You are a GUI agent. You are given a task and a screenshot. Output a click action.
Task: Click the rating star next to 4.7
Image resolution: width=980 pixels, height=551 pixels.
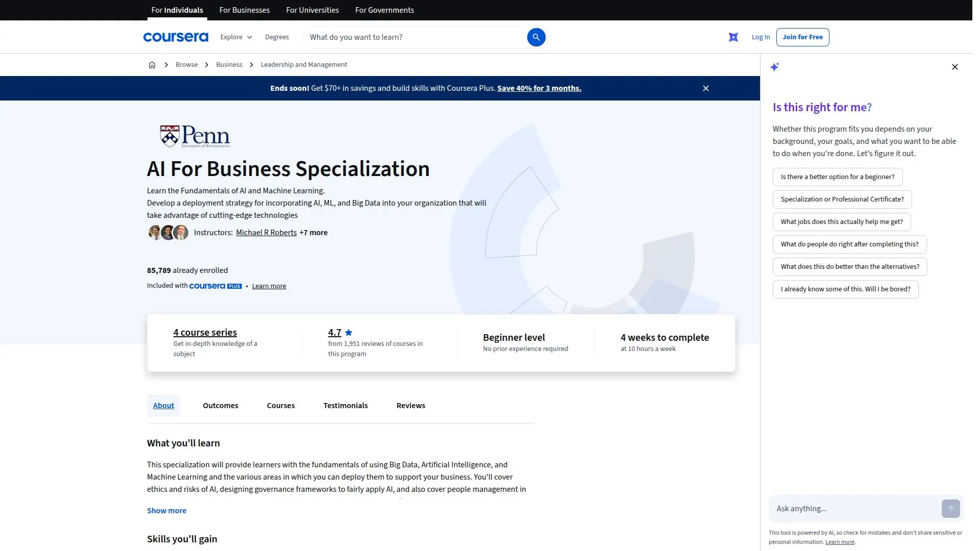pos(349,333)
